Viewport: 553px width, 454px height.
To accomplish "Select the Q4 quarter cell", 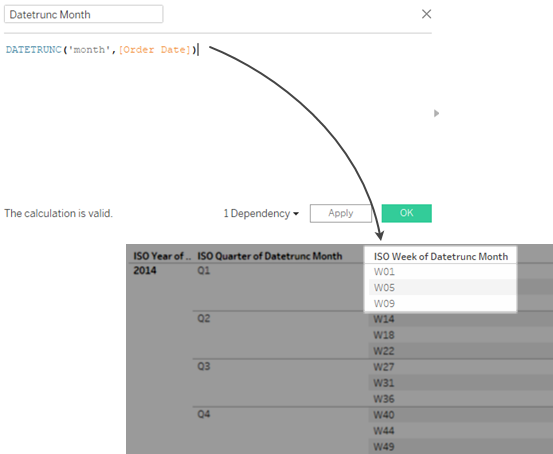I will tap(203, 413).
